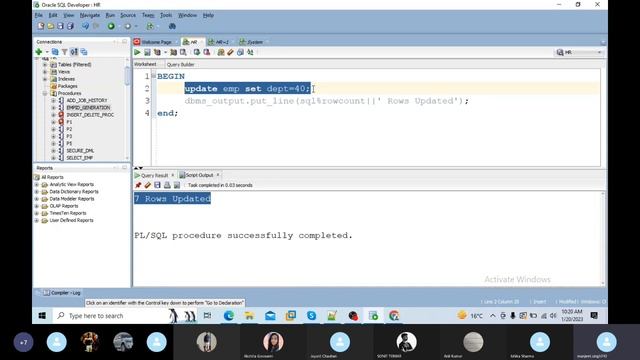Select the Script Output tab
Screen dimensions: 640x360
(199, 175)
